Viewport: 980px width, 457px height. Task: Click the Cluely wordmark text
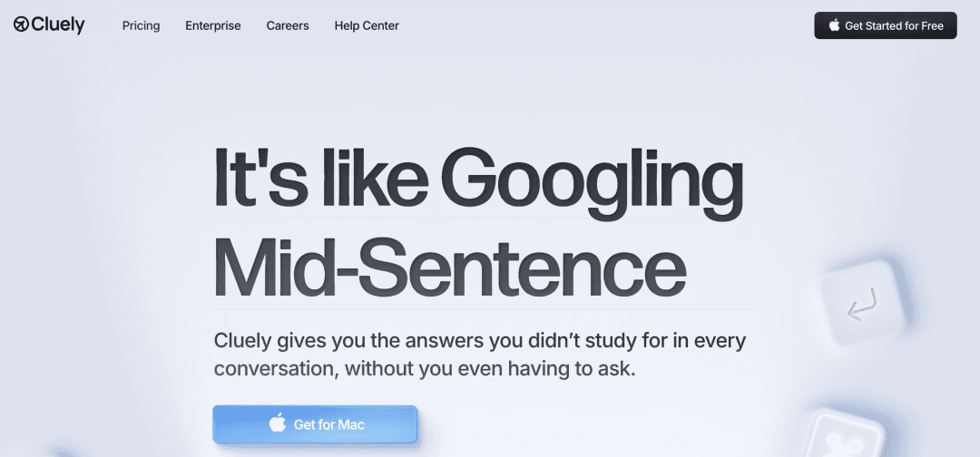(57, 25)
